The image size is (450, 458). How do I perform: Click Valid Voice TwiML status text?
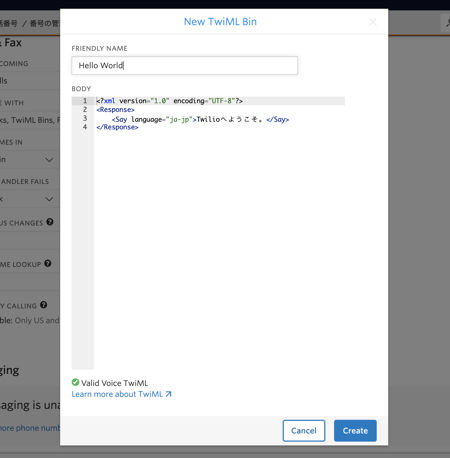[114, 383]
